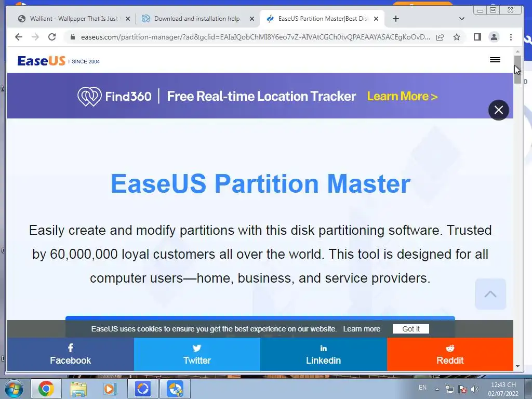Expand the tab search dropdown
This screenshot has height=399, width=532.
[461, 19]
